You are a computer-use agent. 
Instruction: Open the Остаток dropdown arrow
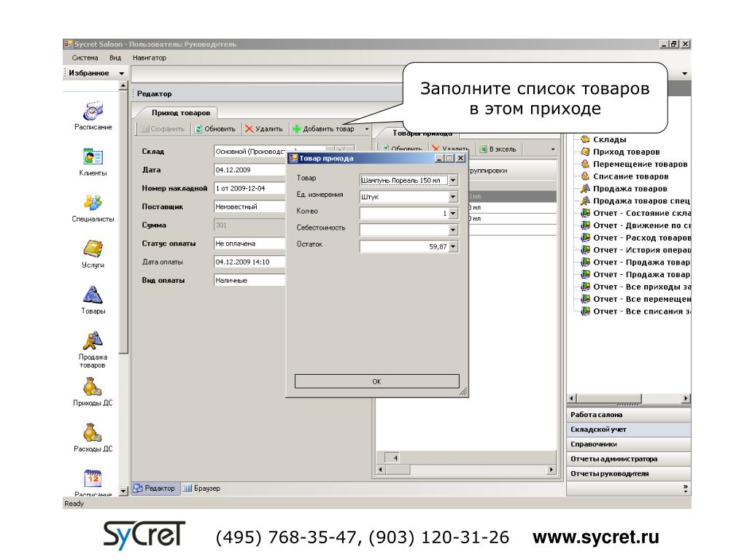coord(454,246)
